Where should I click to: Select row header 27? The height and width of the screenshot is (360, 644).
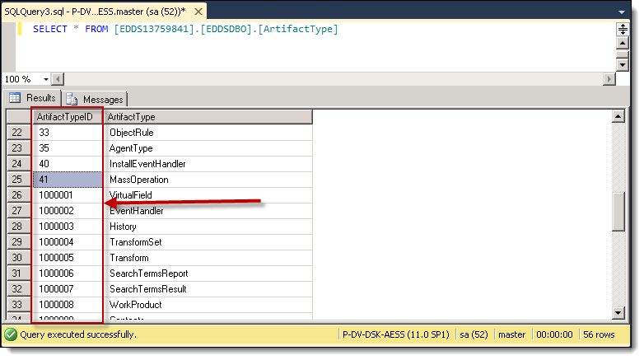pos(19,210)
